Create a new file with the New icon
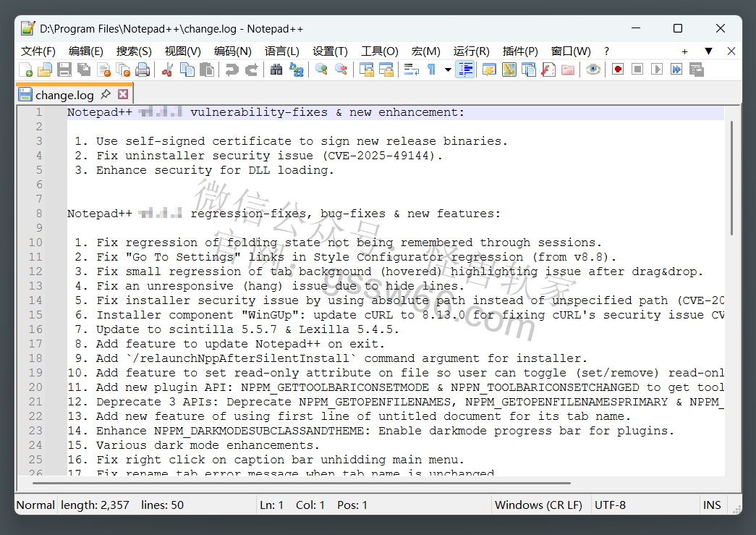This screenshot has height=535, width=756. (25, 70)
